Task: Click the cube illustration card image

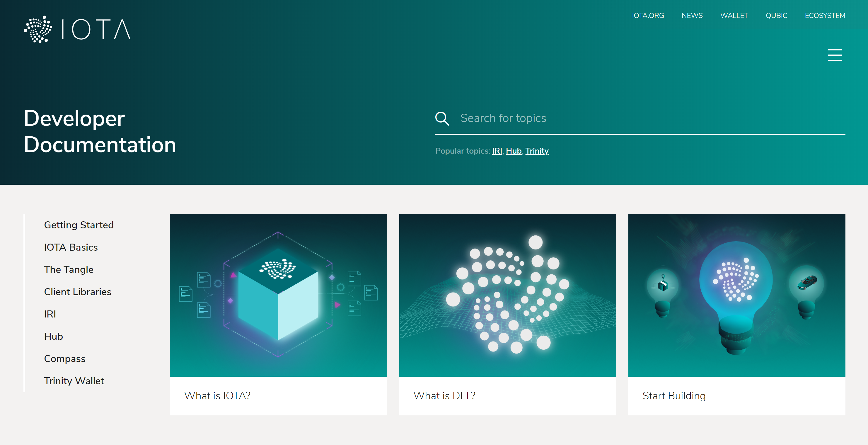Action: [278, 295]
